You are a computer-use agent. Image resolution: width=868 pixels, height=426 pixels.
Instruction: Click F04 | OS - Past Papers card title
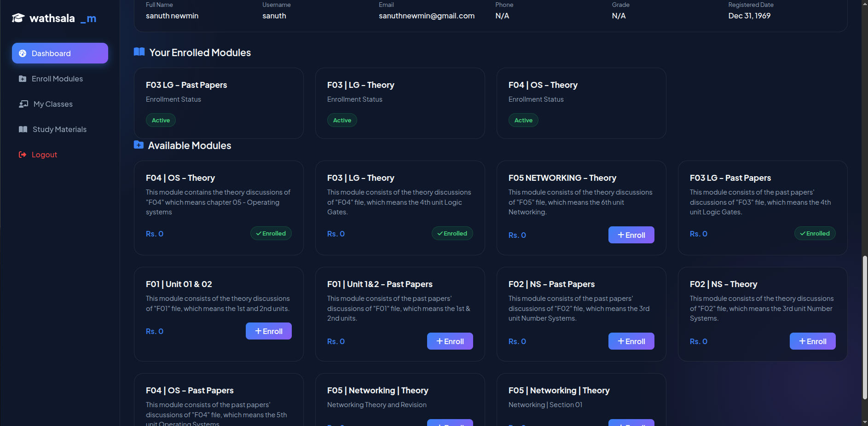pos(190,390)
